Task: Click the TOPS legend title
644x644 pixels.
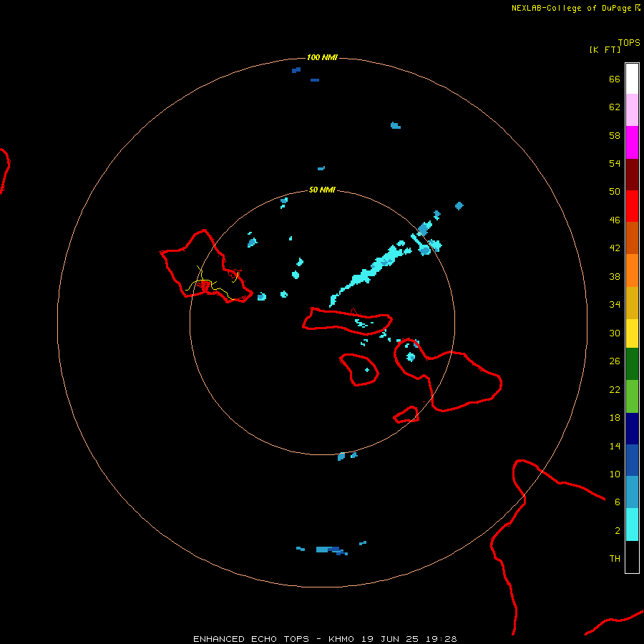Action: [629, 43]
